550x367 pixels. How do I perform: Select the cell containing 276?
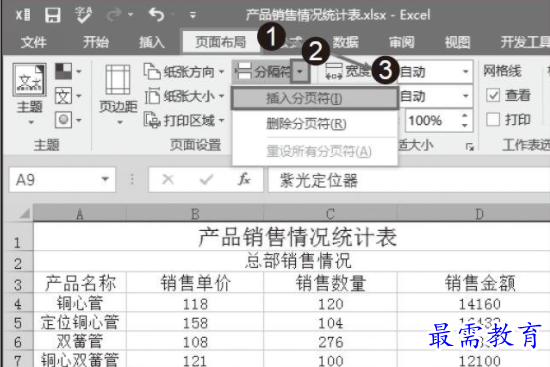pos(330,341)
